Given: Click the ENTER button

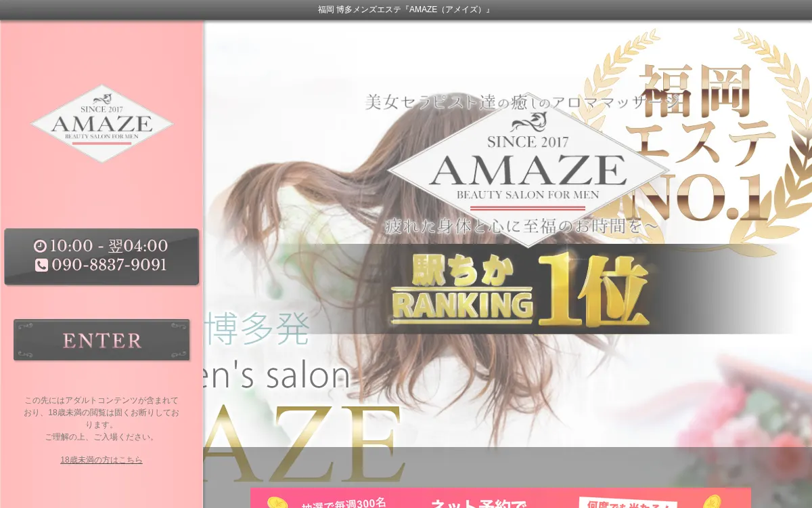Looking at the screenshot, I should coord(101,340).
